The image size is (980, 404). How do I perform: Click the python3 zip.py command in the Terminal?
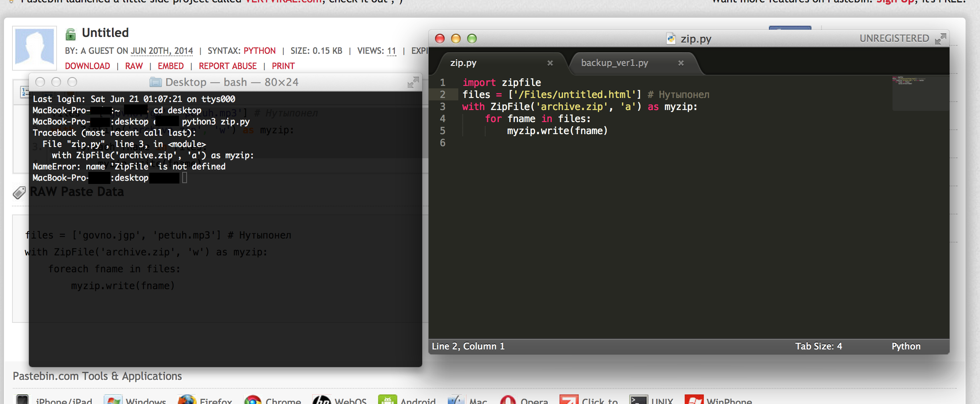click(x=216, y=122)
